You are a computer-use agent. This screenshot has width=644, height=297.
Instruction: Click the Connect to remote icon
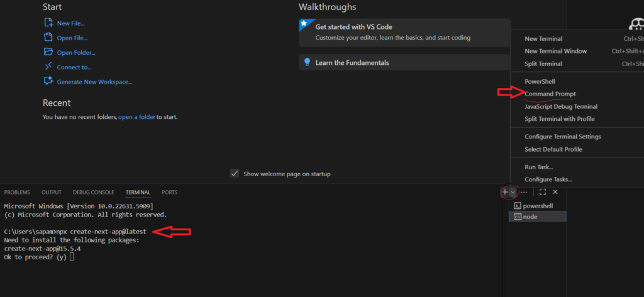(x=48, y=67)
